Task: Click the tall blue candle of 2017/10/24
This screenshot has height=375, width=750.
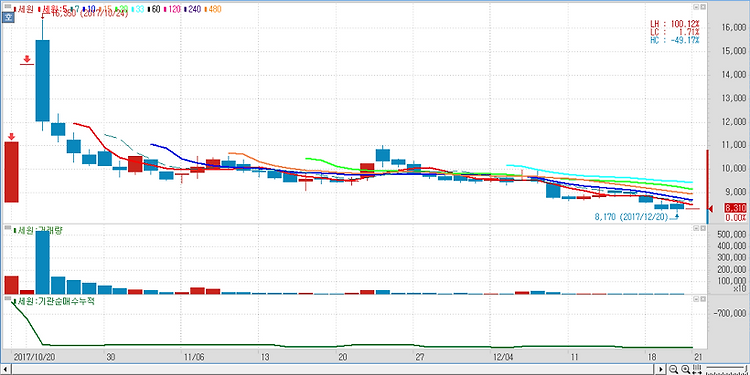Action: pos(43,80)
